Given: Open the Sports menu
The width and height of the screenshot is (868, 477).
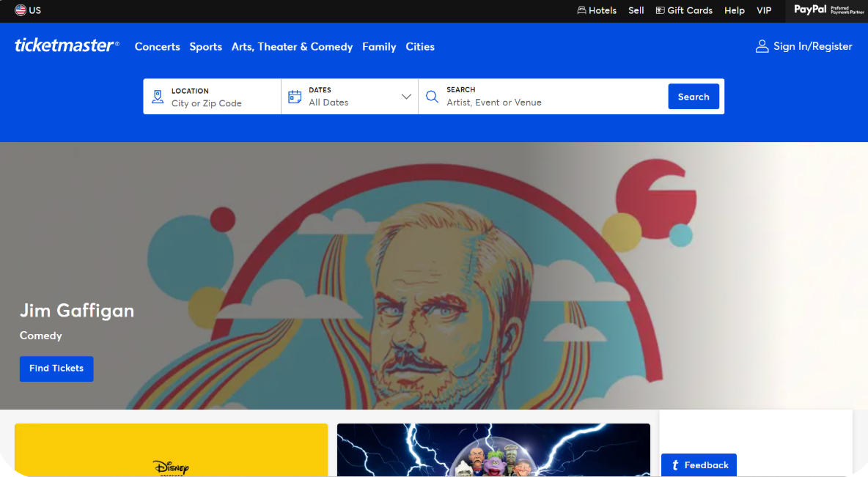Looking at the screenshot, I should coord(205,46).
